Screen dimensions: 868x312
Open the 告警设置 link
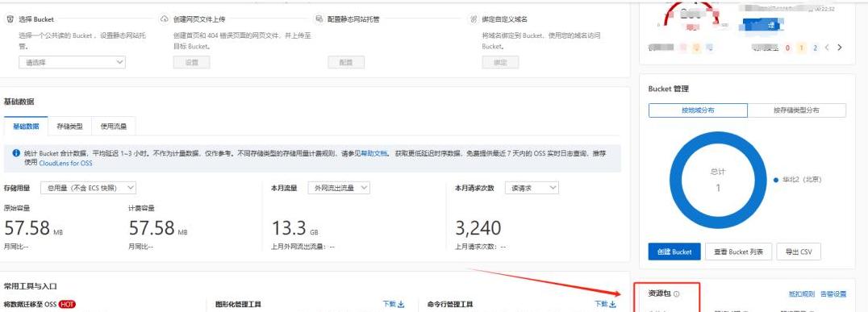(x=833, y=294)
